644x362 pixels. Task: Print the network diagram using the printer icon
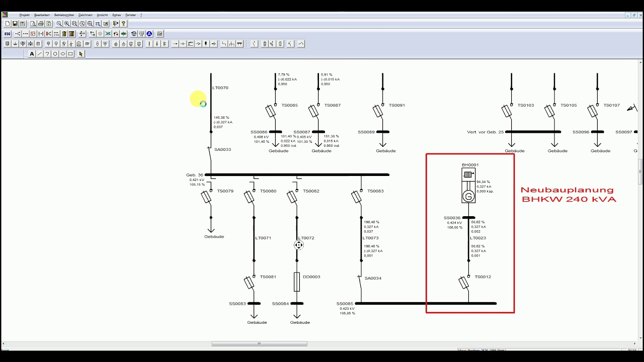click(x=41, y=24)
